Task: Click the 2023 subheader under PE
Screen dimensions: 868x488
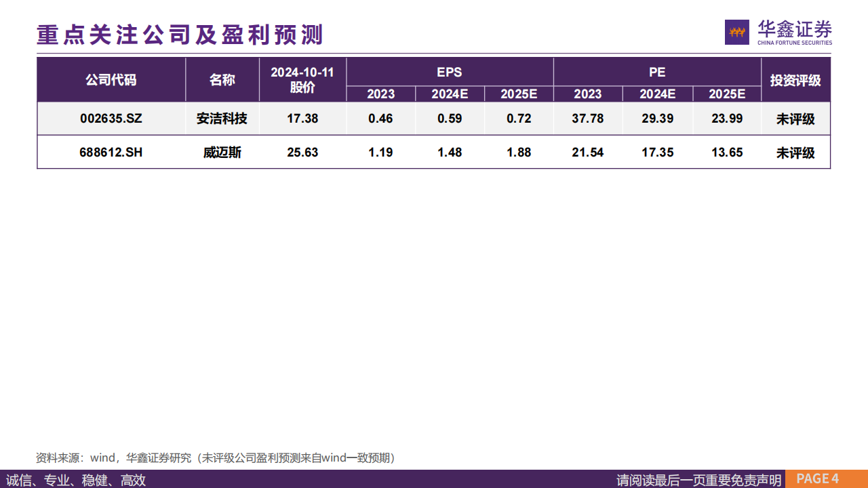Action: point(588,94)
